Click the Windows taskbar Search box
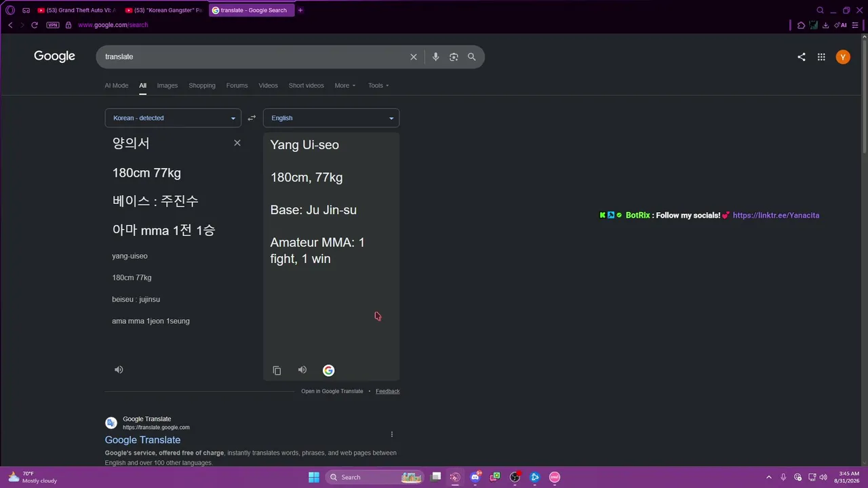 tap(374, 477)
